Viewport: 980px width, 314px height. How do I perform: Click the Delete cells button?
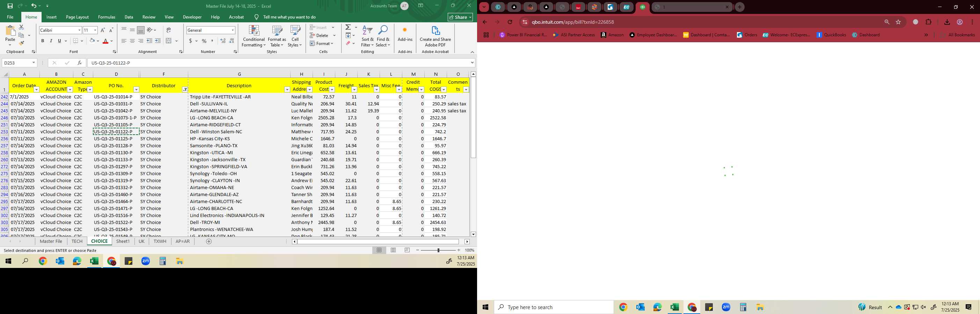[322, 35]
